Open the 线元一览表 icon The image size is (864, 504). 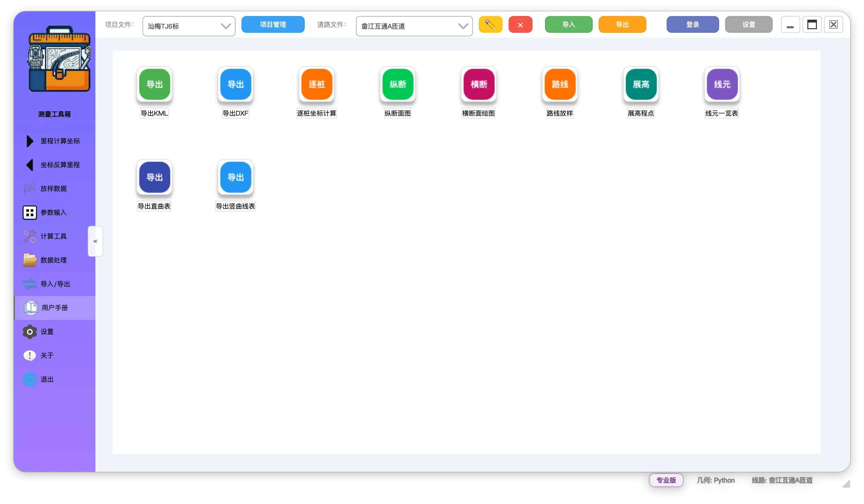tap(722, 84)
